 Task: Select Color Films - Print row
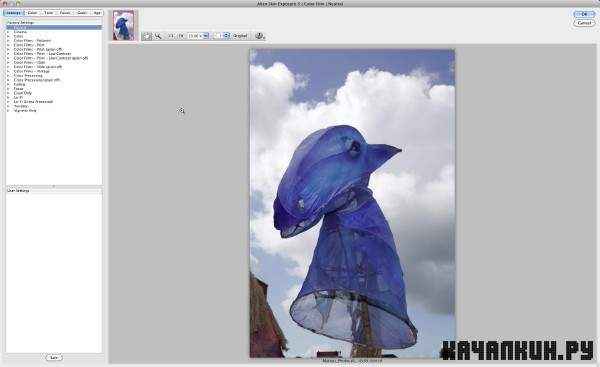tap(54, 45)
